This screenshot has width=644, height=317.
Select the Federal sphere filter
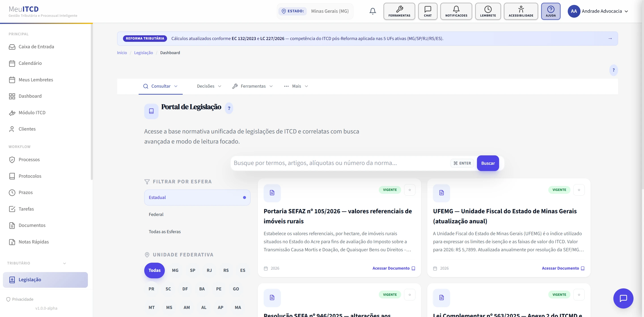(x=197, y=214)
